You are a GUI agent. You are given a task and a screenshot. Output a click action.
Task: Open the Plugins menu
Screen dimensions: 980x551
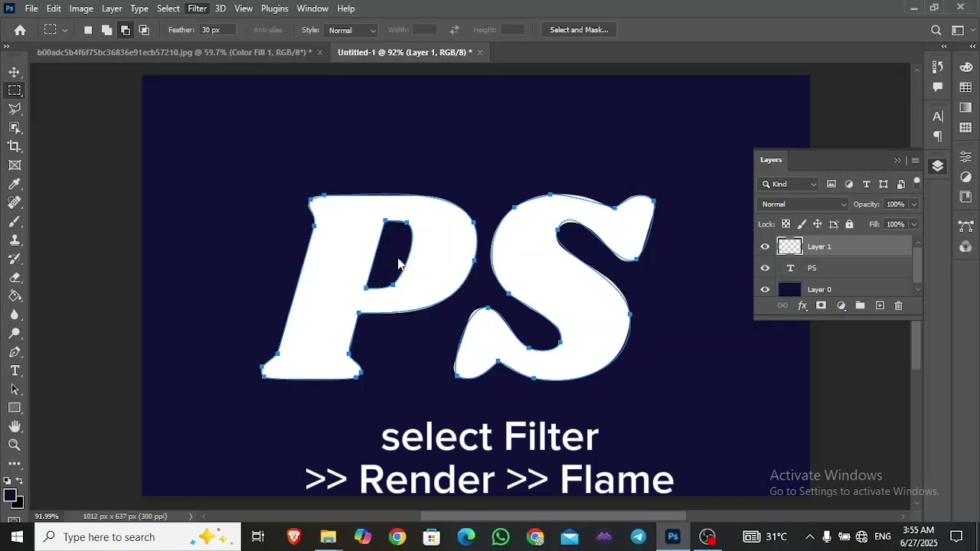coord(275,8)
